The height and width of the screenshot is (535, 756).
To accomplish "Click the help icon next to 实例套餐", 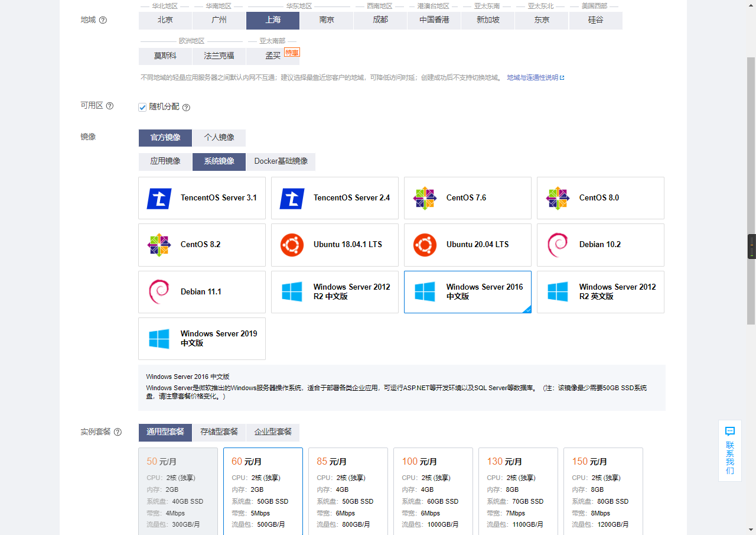I will pyautogui.click(x=118, y=432).
